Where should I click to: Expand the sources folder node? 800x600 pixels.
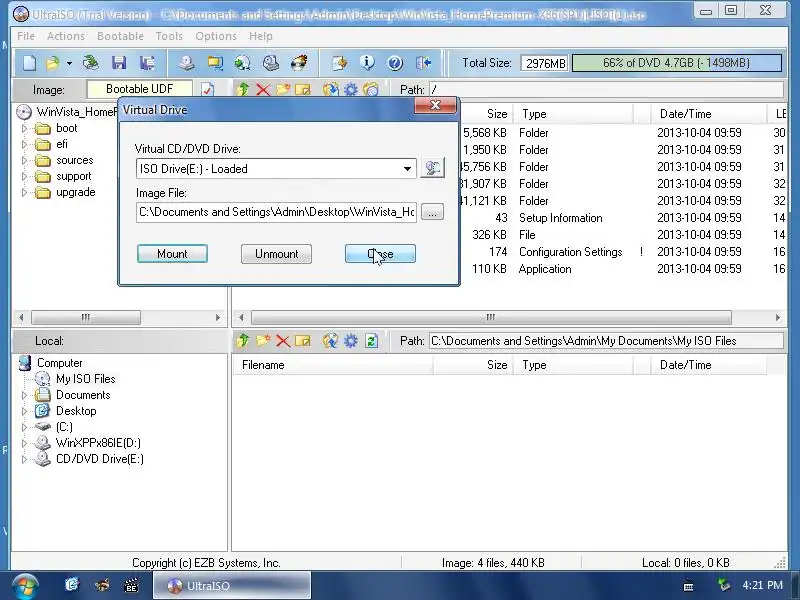pyautogui.click(x=24, y=160)
